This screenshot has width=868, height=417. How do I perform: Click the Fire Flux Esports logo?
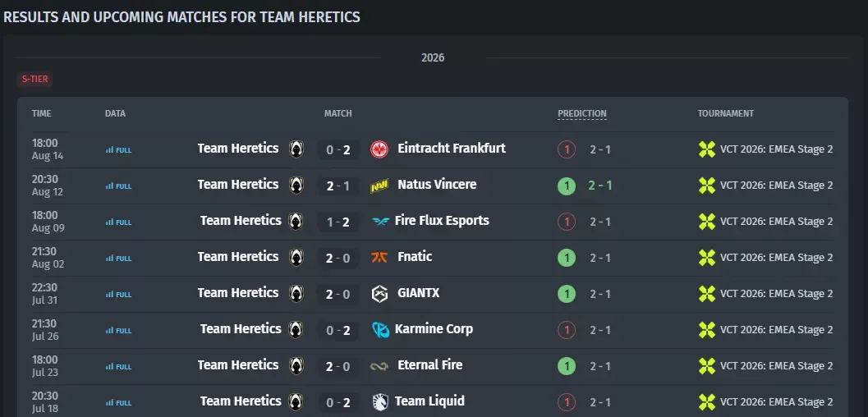pos(381,222)
